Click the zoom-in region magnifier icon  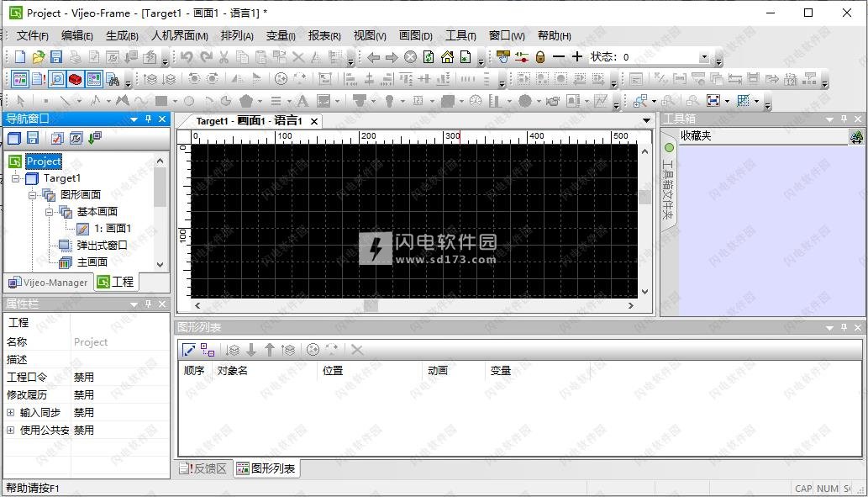coord(640,101)
